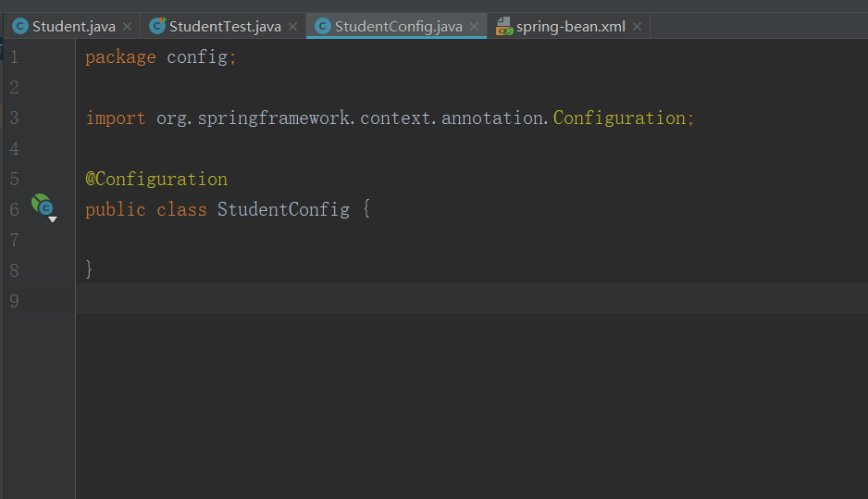Click the Configuration import class name on line 3
The width and height of the screenshot is (868, 499).
pos(619,118)
